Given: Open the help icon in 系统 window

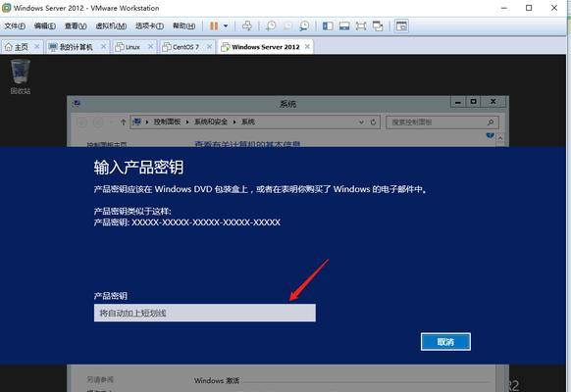Looking at the screenshot, I should (x=491, y=135).
